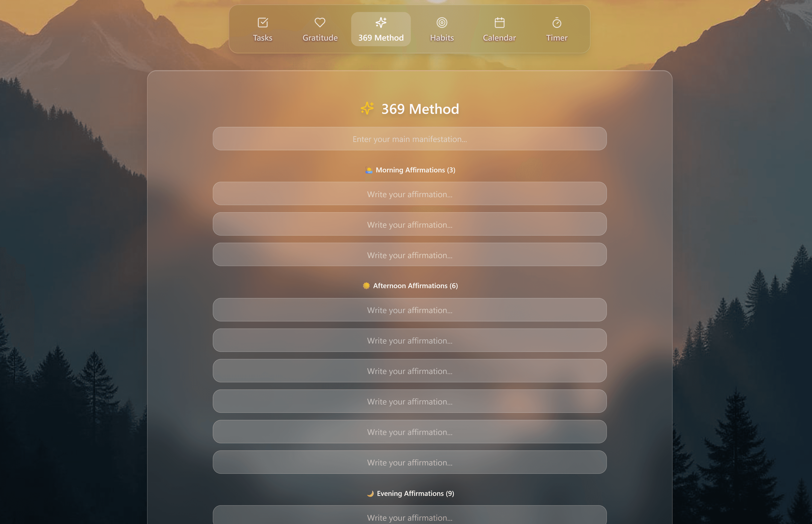Click the Calendar icon in navigation

tap(499, 23)
